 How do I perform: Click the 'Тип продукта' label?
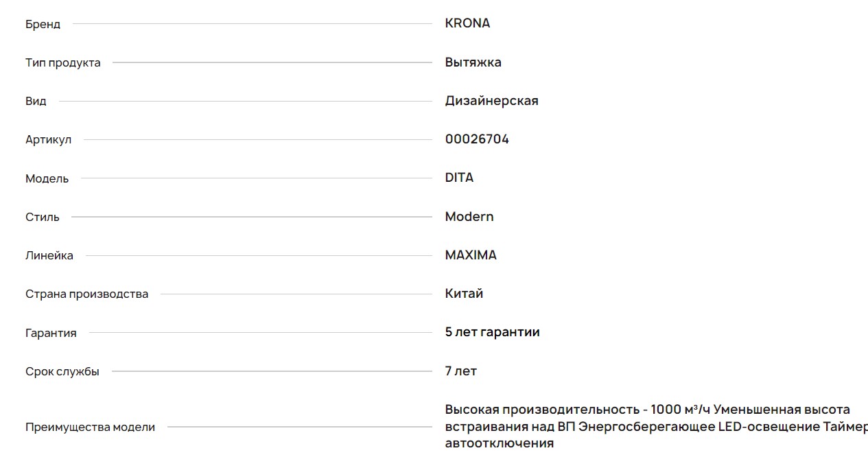[x=62, y=63]
